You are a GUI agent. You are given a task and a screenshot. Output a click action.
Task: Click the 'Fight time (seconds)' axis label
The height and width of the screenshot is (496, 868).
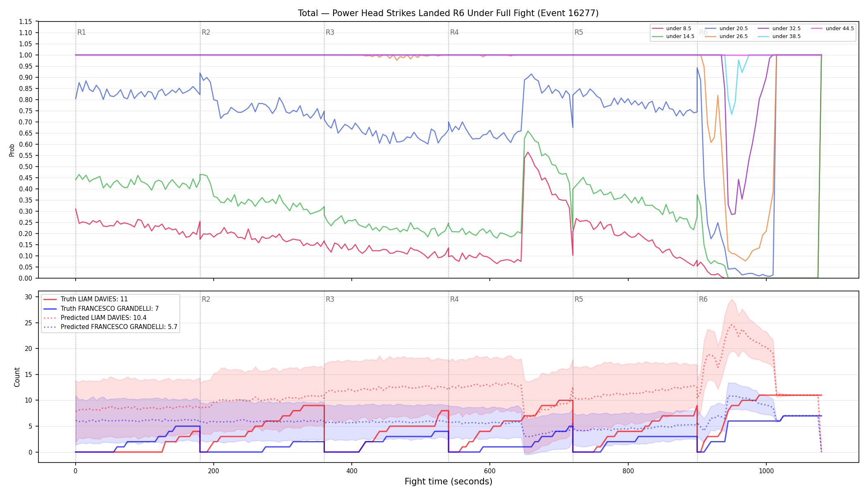pos(448,482)
